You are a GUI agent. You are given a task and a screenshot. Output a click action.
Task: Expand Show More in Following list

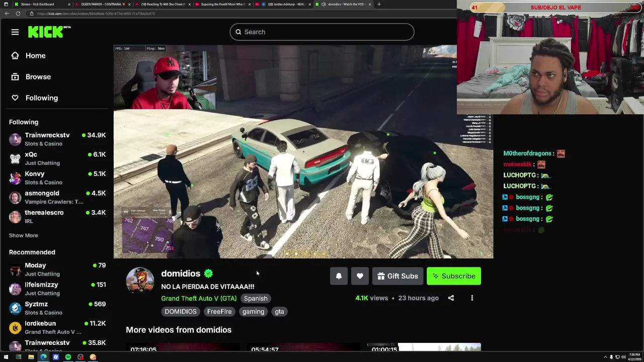point(23,235)
